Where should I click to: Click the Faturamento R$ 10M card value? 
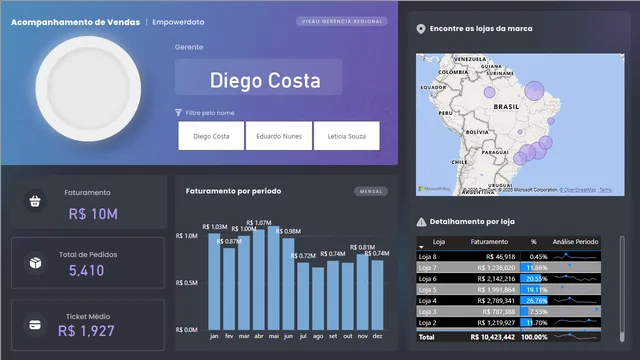(93, 214)
